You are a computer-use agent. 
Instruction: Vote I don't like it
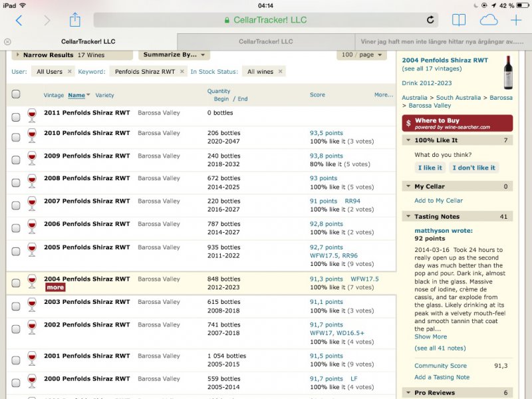(473, 168)
